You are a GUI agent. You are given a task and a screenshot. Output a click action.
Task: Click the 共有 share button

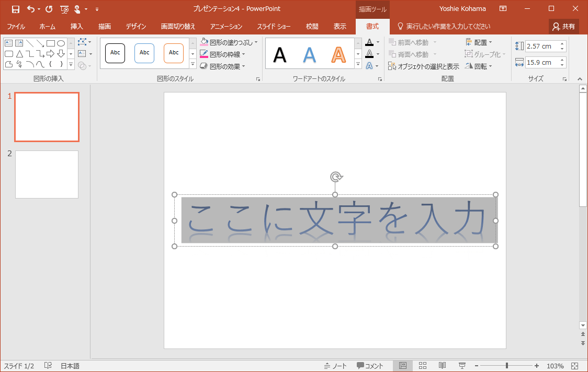563,26
